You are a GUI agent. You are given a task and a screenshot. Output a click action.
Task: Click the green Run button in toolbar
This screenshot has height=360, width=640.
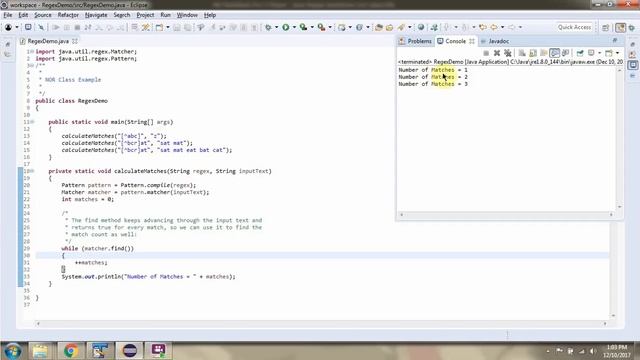[x=286, y=27]
